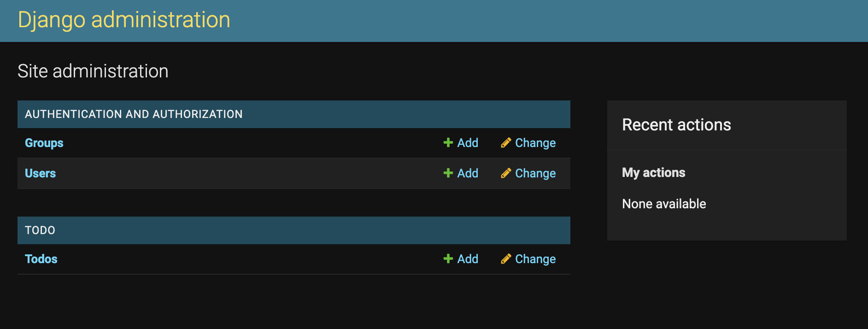Open the TODO app section header
Screen dimensions: 868x329
point(40,230)
